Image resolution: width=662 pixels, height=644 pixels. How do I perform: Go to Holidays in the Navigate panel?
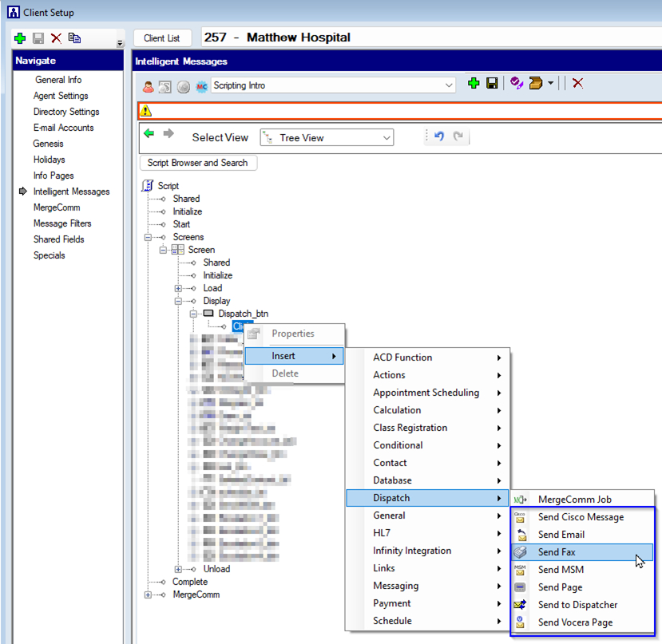tap(50, 160)
